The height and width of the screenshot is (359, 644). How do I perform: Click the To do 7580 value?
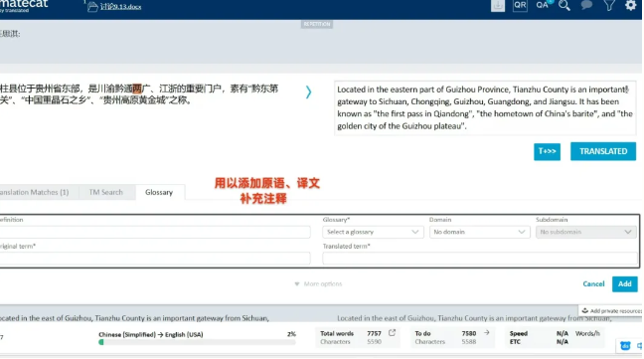469,333
